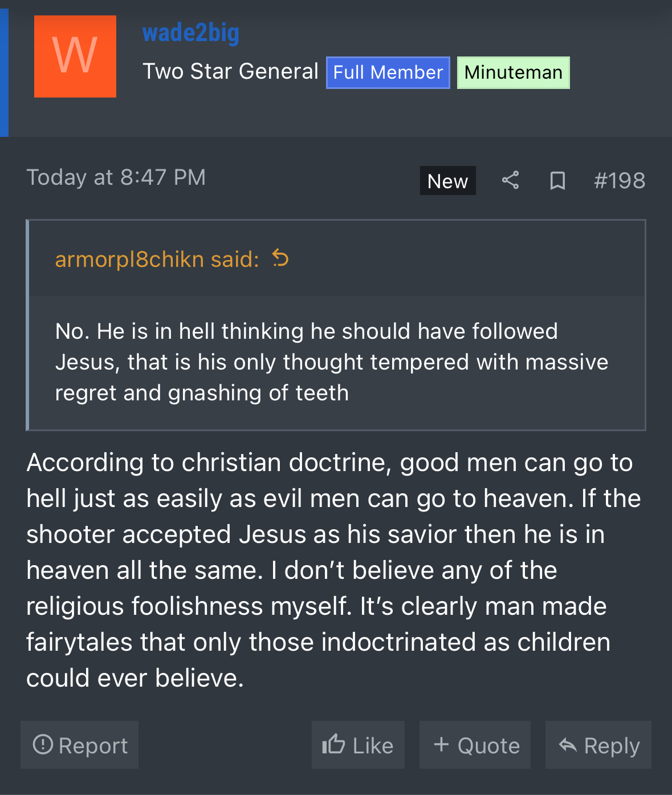Click the Two Star General user title

tap(230, 71)
